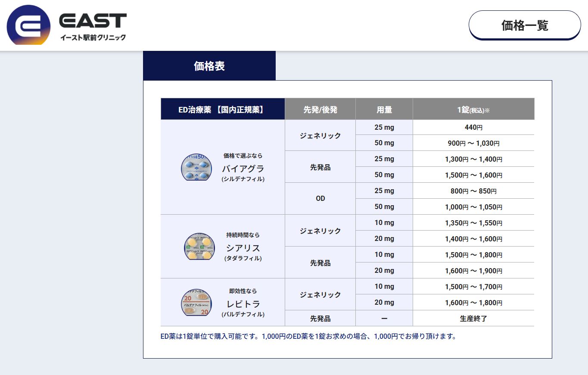Click the 生産終了 cell for レビトラ 先発品
588x375 pixels.
coord(473,318)
